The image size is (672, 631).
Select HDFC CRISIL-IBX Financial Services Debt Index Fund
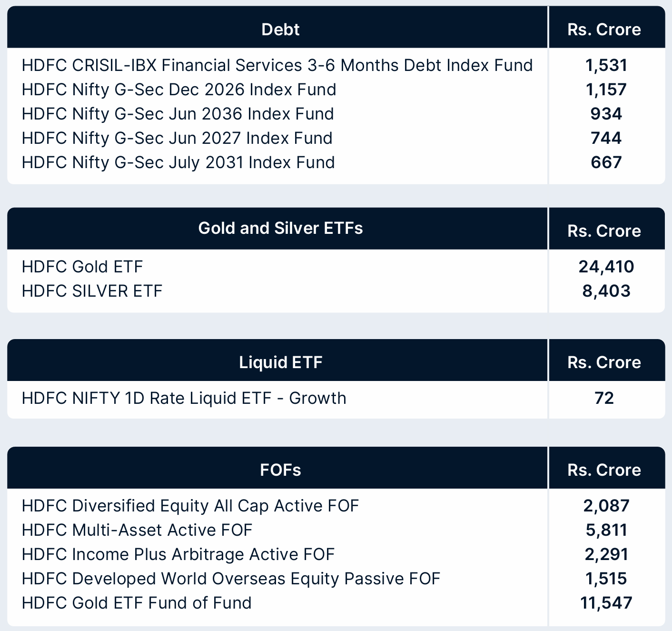277,65
